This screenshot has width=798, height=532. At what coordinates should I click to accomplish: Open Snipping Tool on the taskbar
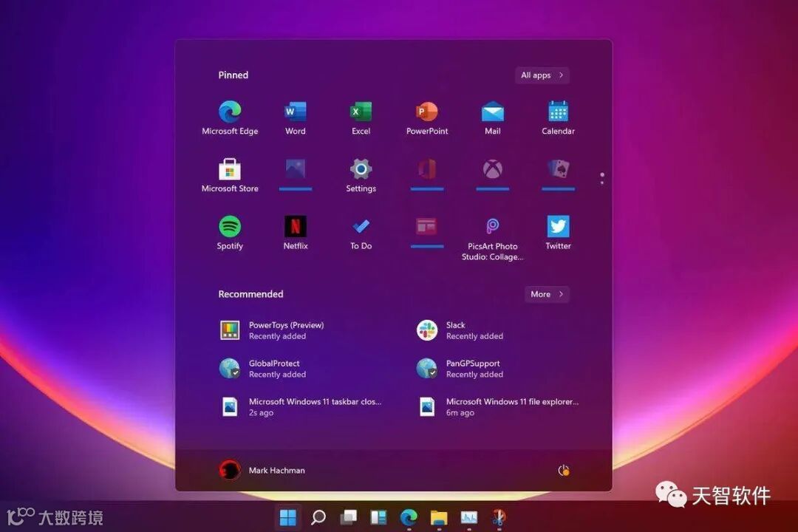tap(499, 518)
